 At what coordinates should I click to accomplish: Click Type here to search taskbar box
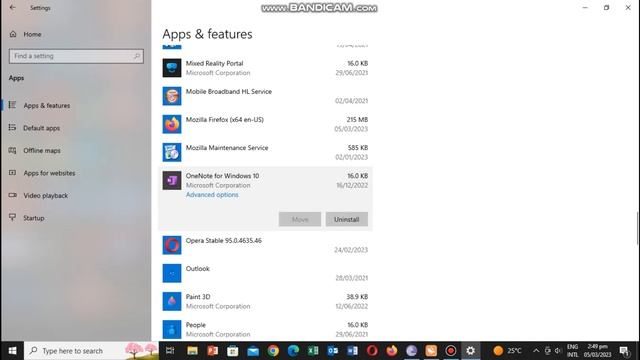pyautogui.click(x=91, y=351)
